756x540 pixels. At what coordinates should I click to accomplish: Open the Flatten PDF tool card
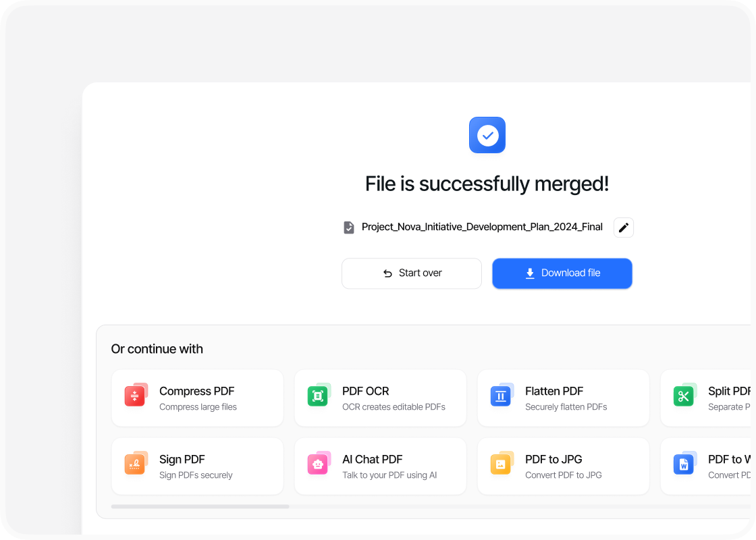(563, 398)
